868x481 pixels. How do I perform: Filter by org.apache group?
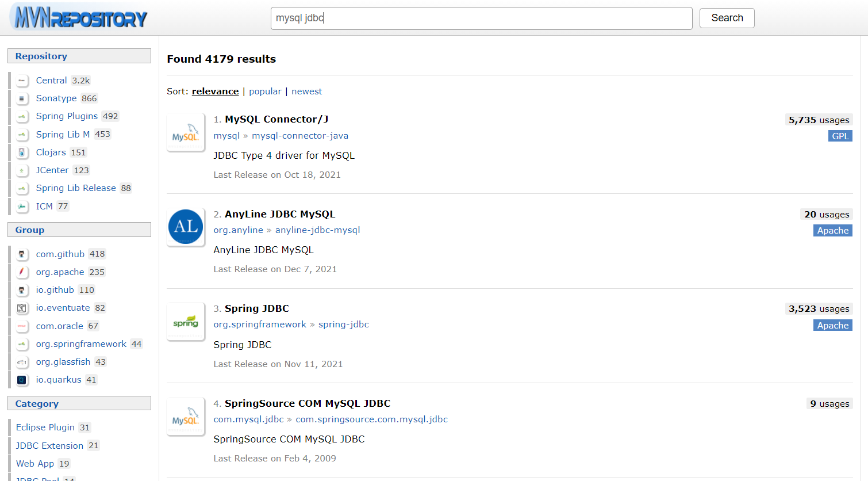[x=60, y=272]
